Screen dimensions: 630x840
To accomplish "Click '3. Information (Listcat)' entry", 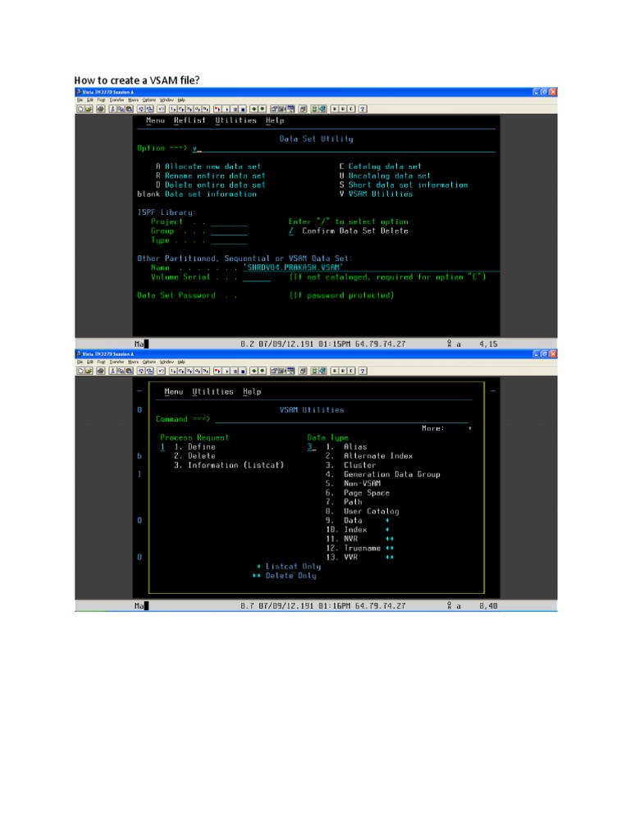I will [x=229, y=465].
